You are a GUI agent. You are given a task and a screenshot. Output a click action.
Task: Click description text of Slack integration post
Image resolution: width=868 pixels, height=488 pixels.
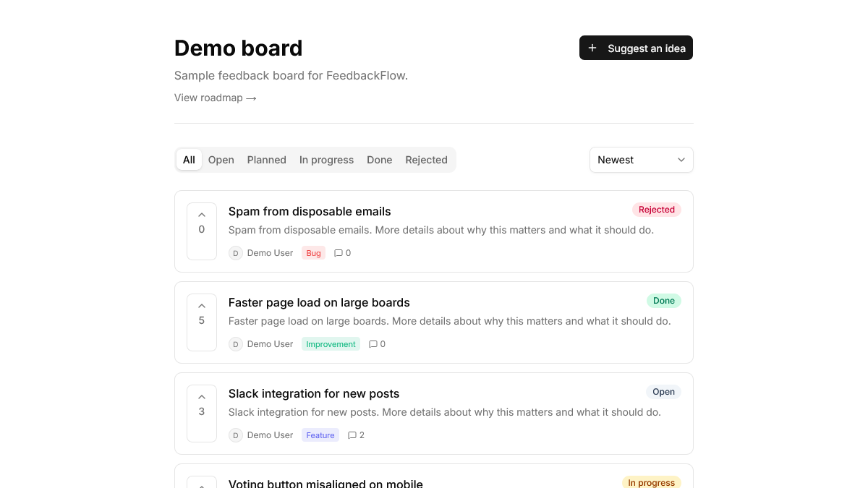(x=445, y=412)
